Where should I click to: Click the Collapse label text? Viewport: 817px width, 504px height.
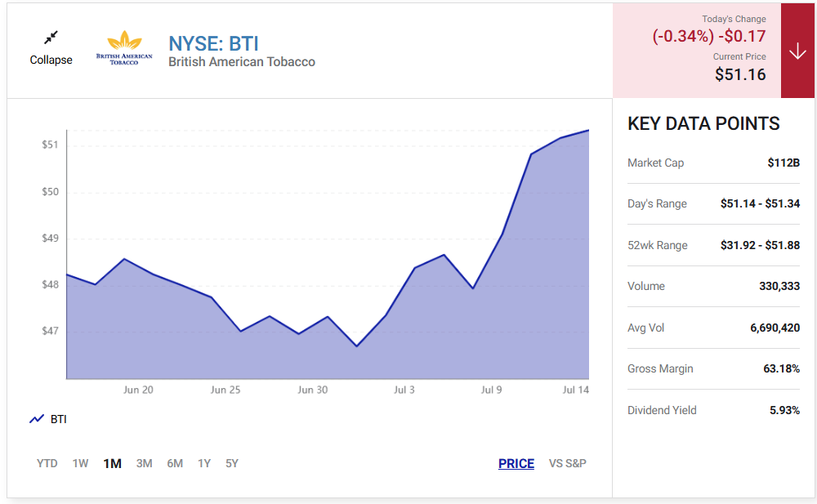[x=51, y=60]
